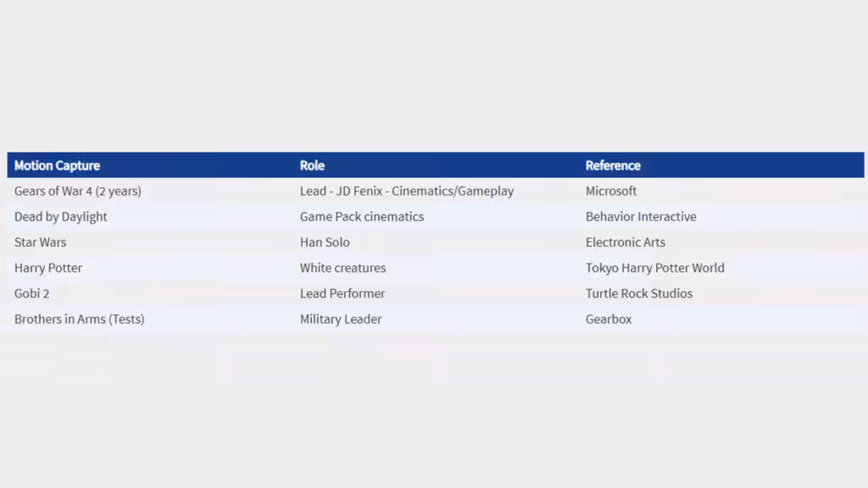Click the Reference column header
Viewport: 868px width, 488px height.
click(613, 165)
